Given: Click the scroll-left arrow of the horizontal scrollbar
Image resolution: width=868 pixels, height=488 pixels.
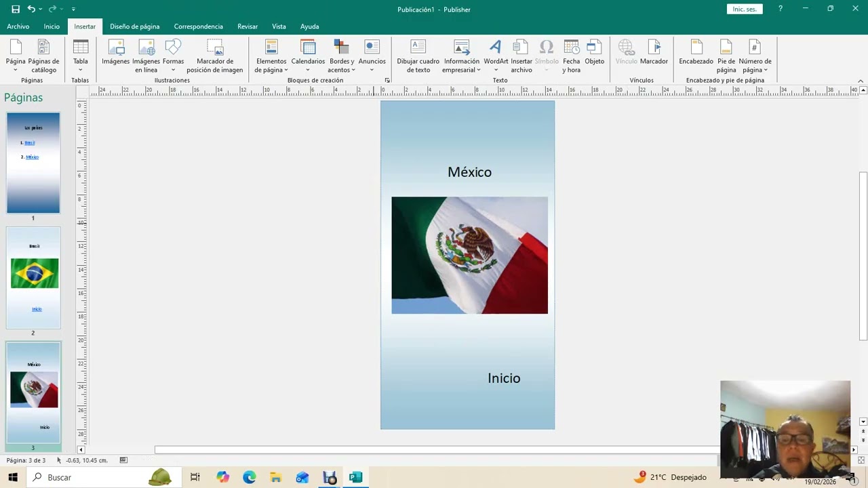Looking at the screenshot, I should pos(81,450).
